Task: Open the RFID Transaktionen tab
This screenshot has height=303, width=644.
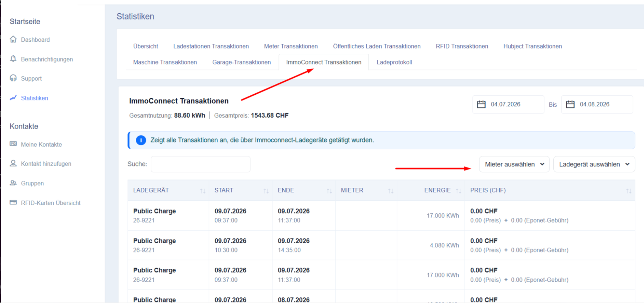Action: click(462, 46)
